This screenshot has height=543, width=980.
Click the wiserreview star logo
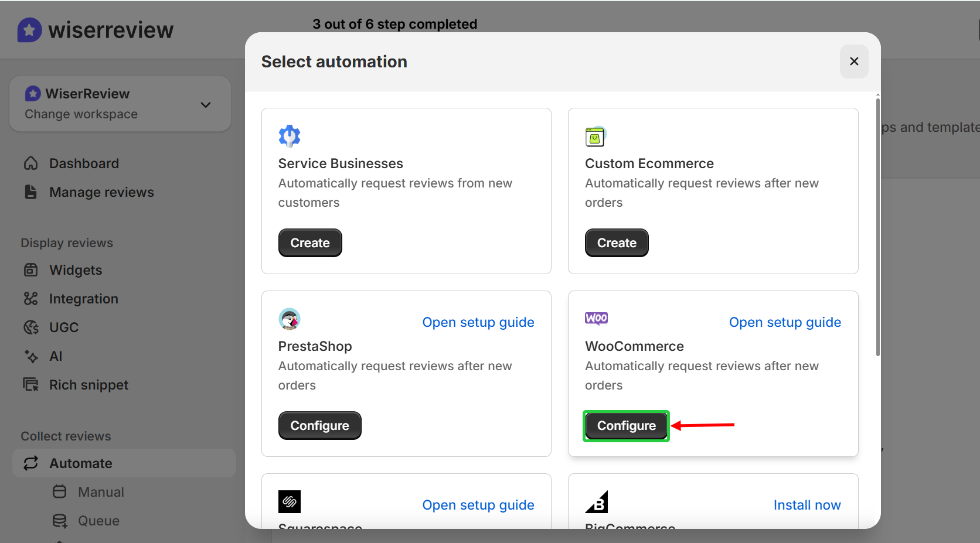coord(29,29)
